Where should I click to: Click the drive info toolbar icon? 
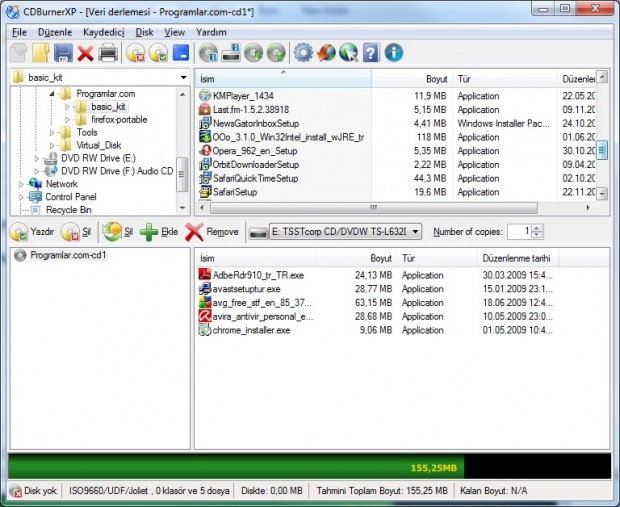231,53
